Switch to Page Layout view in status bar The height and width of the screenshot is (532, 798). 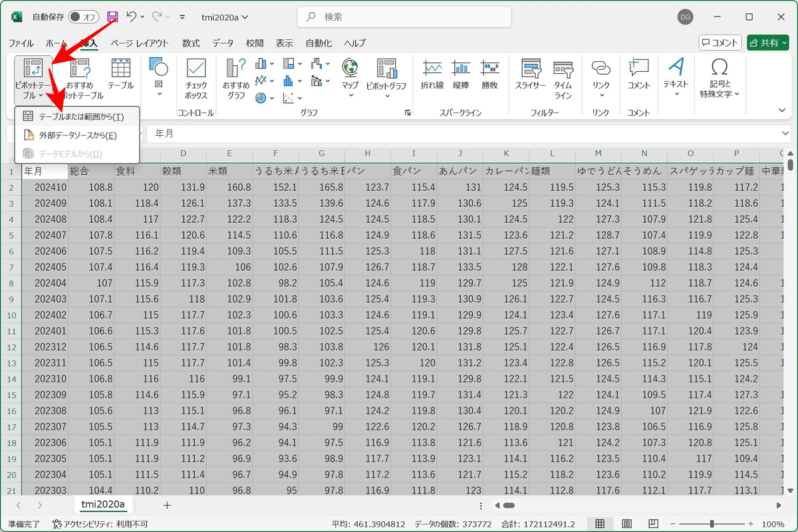click(626, 524)
